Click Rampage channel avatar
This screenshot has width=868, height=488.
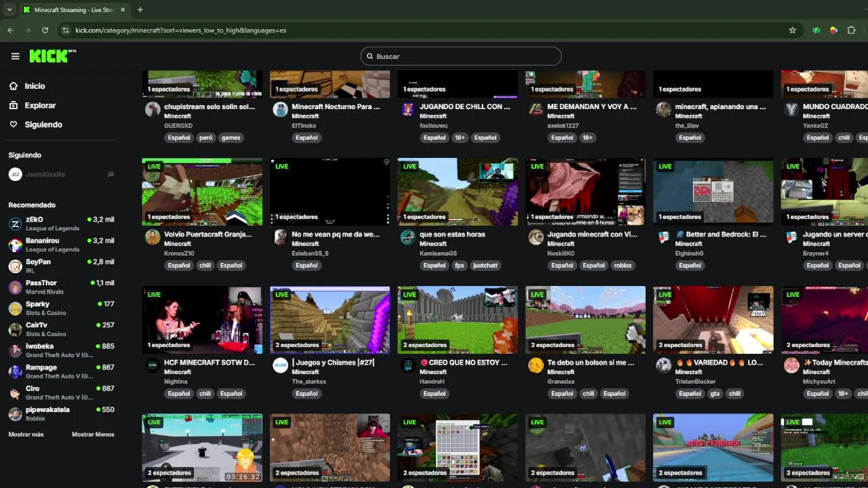[x=15, y=371]
